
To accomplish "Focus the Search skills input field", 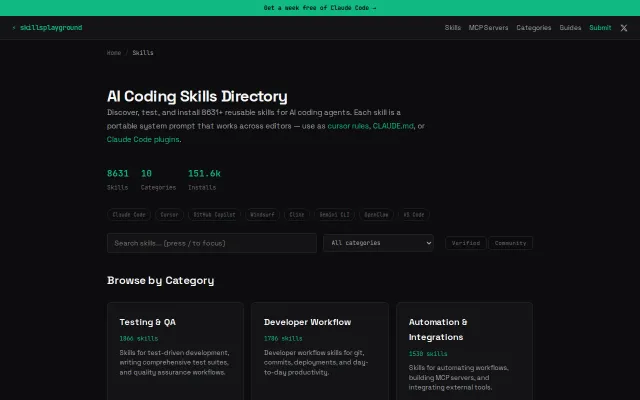I will tap(212, 243).
